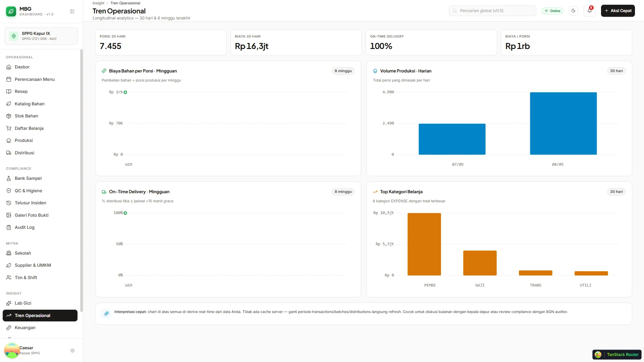Viewport: 644px width, 362px height.
Task: Click the 07/05 blue production bar
Action: 452,139
